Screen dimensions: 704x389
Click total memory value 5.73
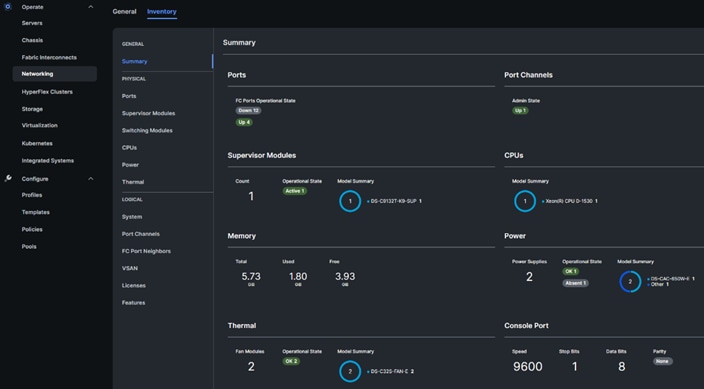click(x=251, y=277)
